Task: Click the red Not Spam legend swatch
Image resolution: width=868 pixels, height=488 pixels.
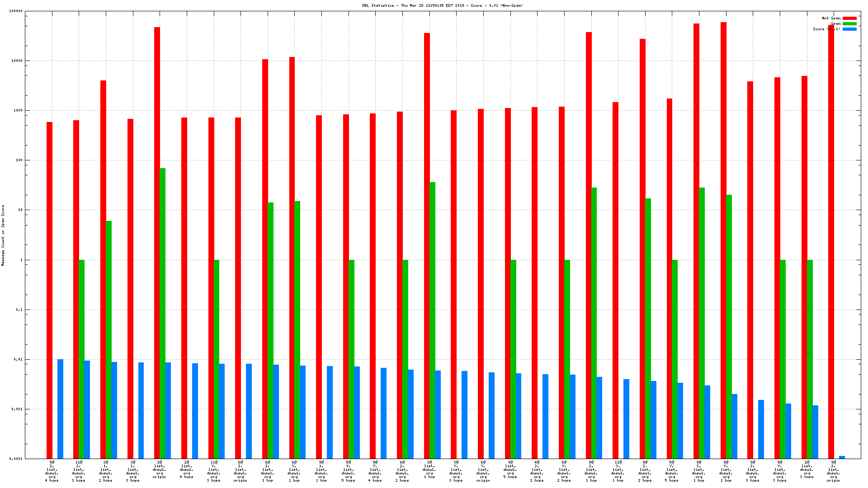Action: pos(849,19)
